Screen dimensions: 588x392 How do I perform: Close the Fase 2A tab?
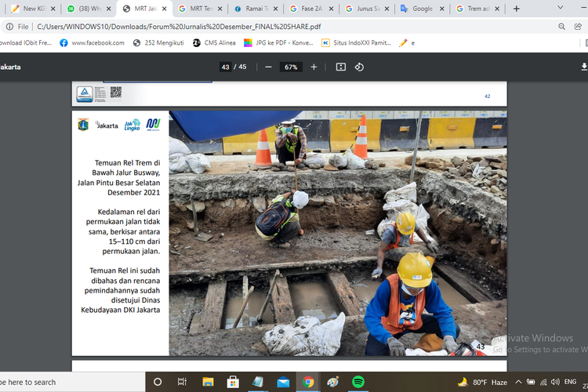pos(331,9)
